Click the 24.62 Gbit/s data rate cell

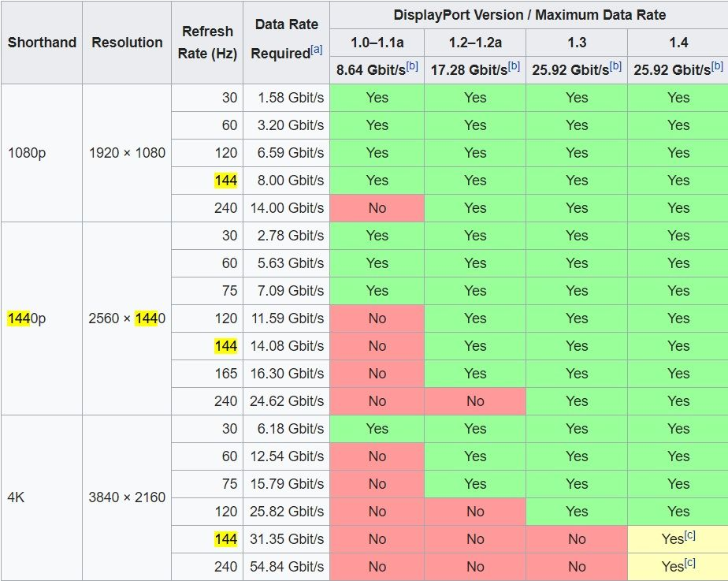click(x=287, y=401)
